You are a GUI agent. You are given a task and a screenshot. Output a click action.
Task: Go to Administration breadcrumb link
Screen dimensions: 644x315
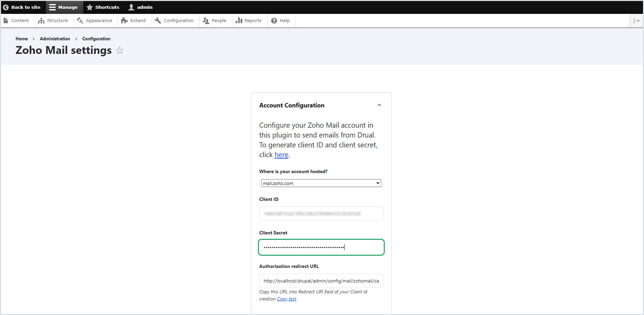pyautogui.click(x=55, y=39)
